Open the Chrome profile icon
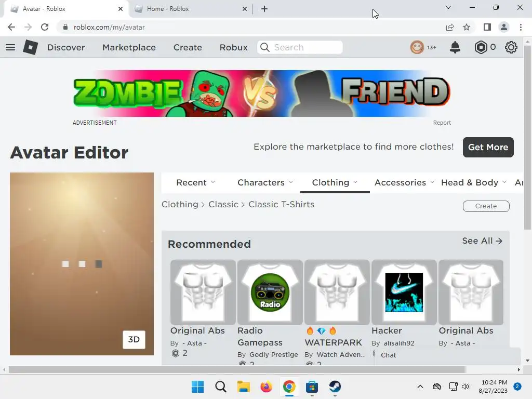Screen dimensions: 532x399 (504, 27)
